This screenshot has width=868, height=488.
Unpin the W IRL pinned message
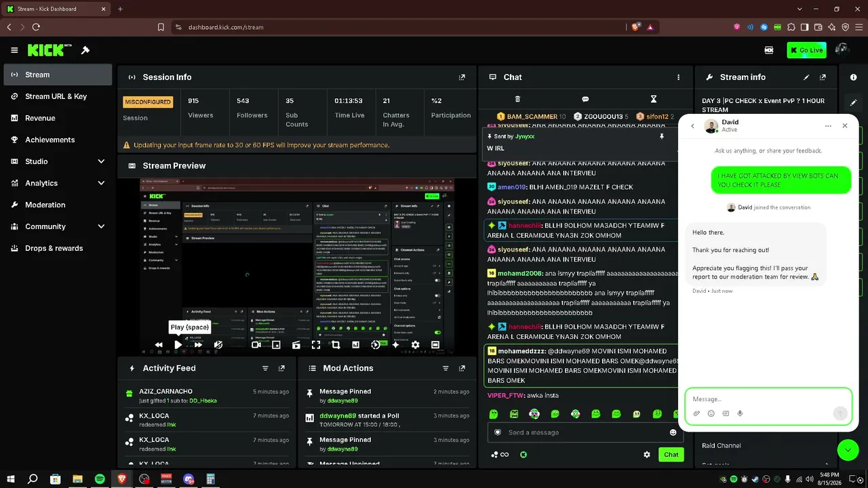[662, 136]
